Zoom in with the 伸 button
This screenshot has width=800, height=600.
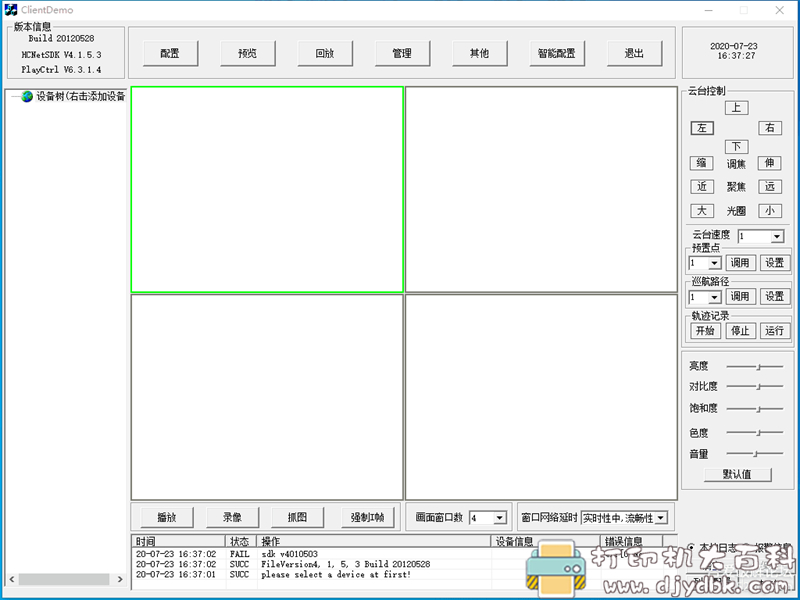pos(770,163)
